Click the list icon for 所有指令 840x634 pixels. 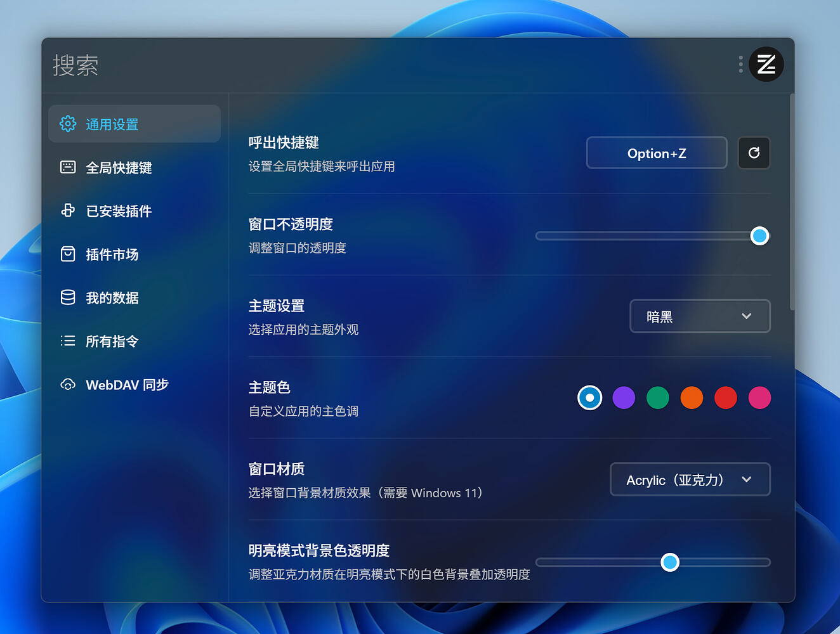[x=68, y=341]
